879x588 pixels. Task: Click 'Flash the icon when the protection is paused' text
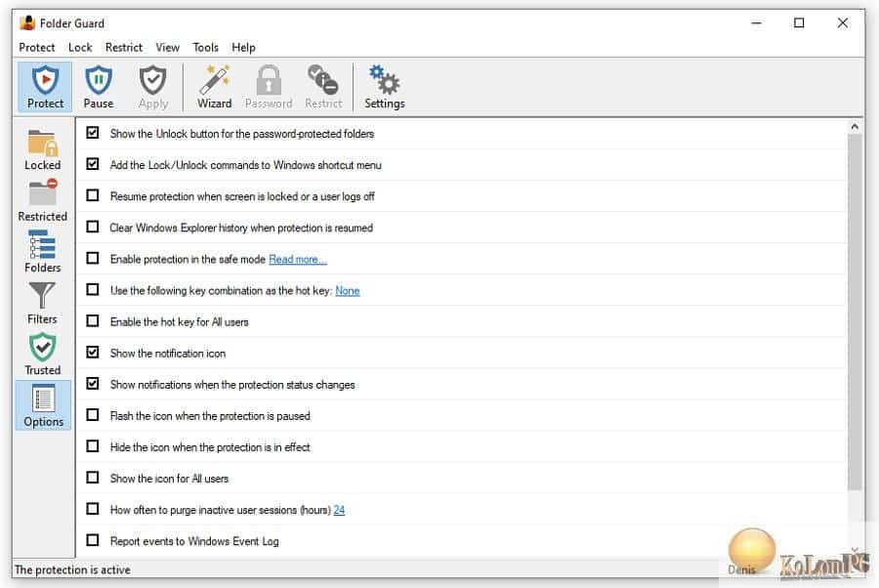pos(210,416)
